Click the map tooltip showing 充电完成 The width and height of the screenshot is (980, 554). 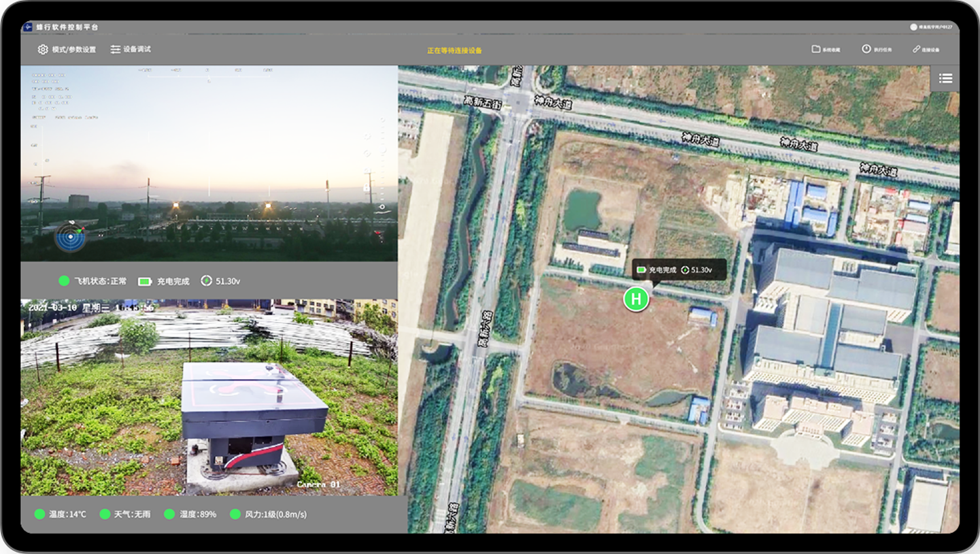tap(678, 270)
